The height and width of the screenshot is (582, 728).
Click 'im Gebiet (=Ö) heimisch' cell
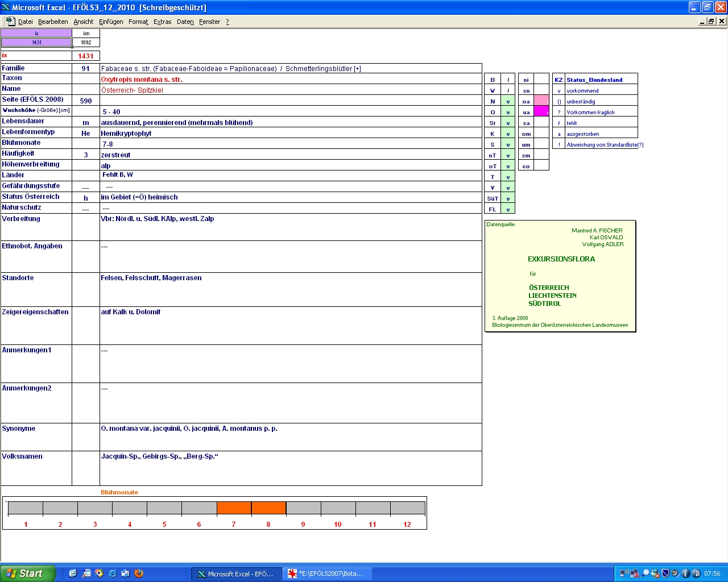tap(291, 197)
